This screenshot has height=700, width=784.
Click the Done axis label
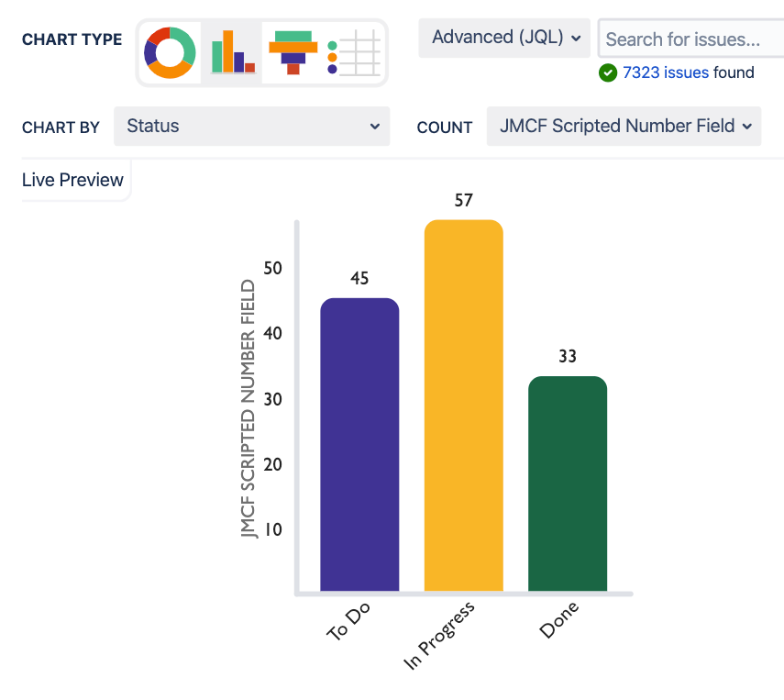tap(559, 619)
